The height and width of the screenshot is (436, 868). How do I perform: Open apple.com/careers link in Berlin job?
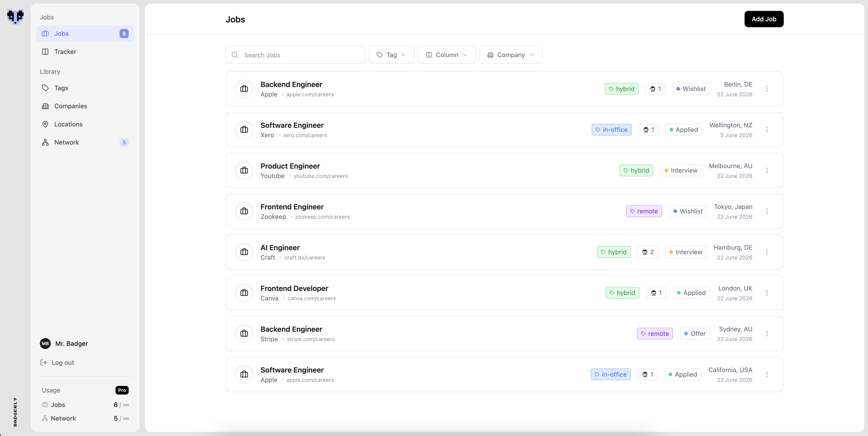[310, 94]
